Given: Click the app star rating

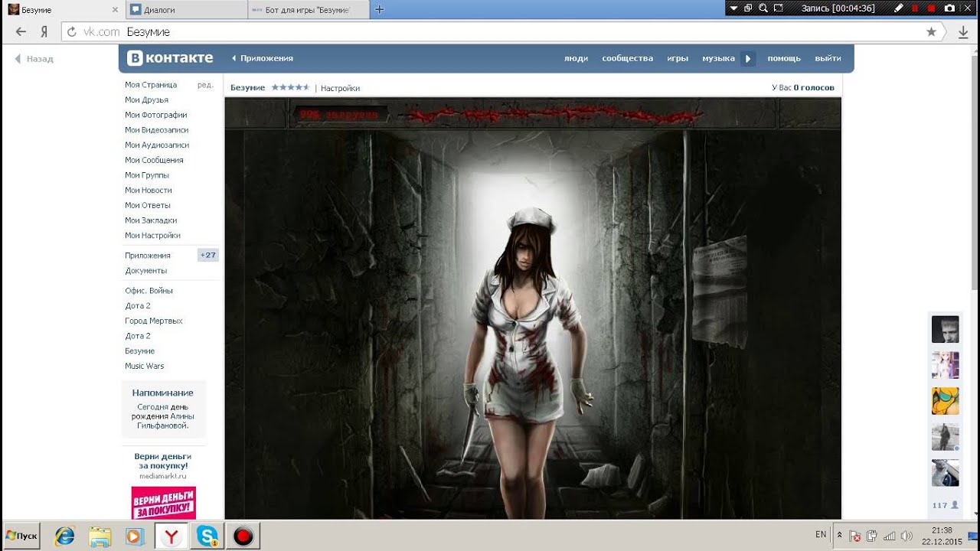Looking at the screenshot, I should [x=290, y=87].
